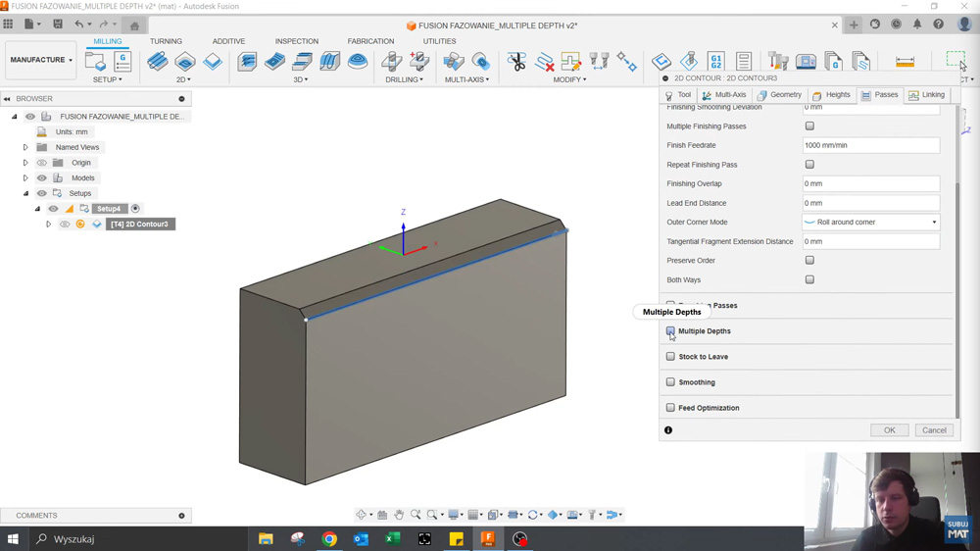Open the Outer Corner Mode dropdown
The image size is (980, 551).
[870, 223]
